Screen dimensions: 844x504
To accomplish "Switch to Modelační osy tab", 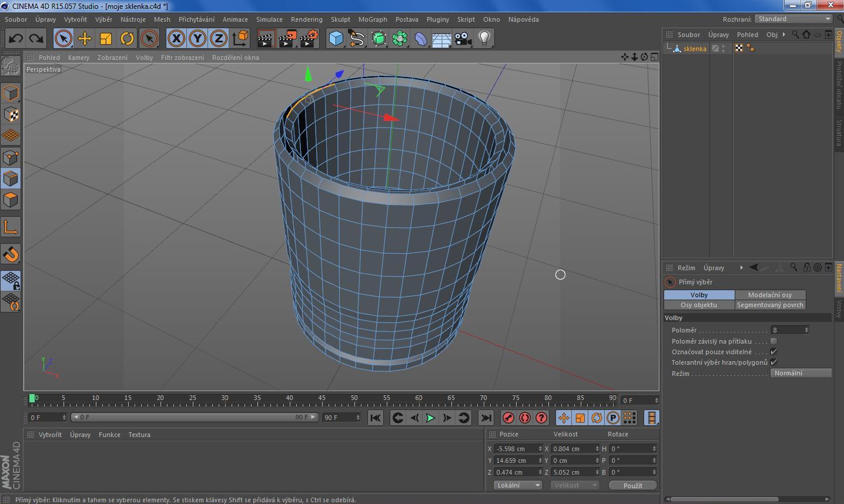I will pos(769,295).
